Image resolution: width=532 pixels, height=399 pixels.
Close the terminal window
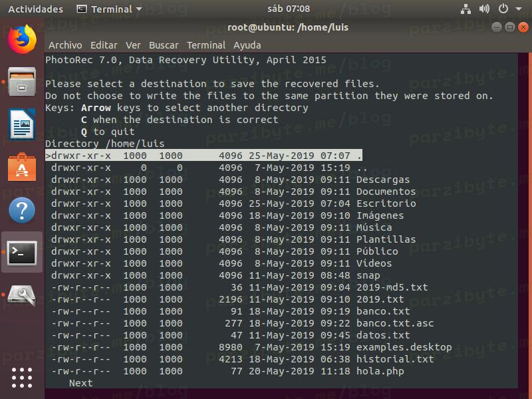click(x=523, y=27)
